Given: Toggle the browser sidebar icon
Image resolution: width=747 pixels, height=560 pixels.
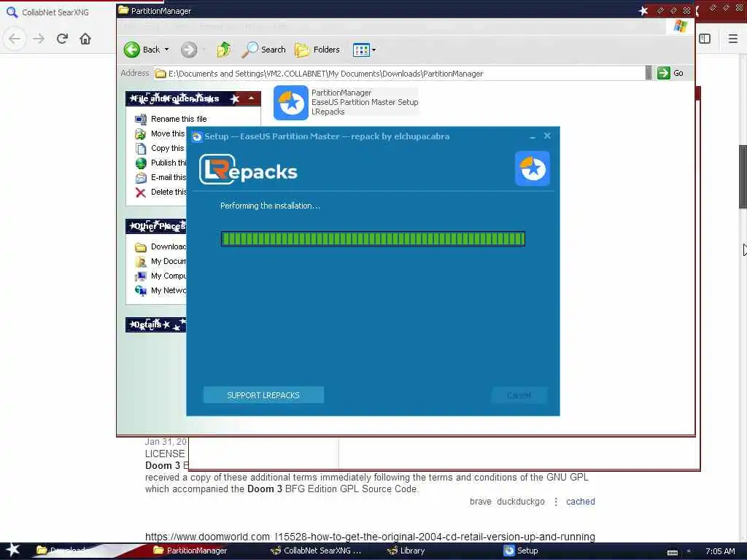Looking at the screenshot, I should (x=705, y=39).
